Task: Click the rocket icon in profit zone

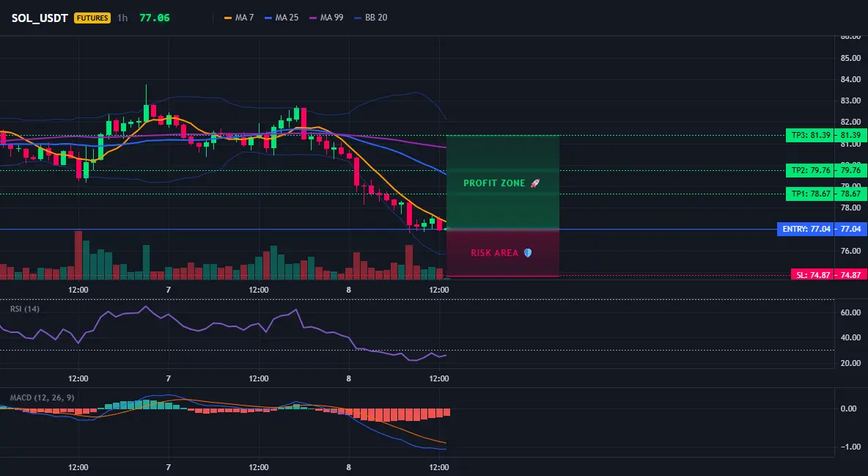Action: (534, 183)
